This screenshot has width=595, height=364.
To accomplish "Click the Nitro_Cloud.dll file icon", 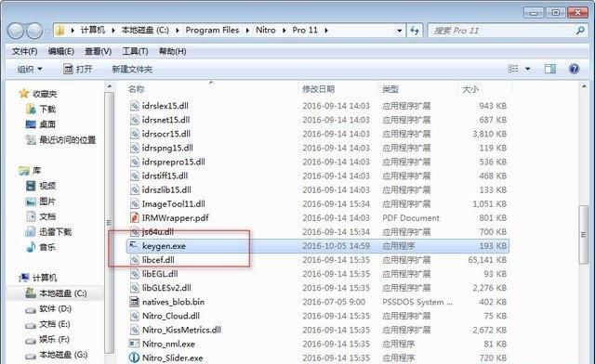I will pos(134,316).
